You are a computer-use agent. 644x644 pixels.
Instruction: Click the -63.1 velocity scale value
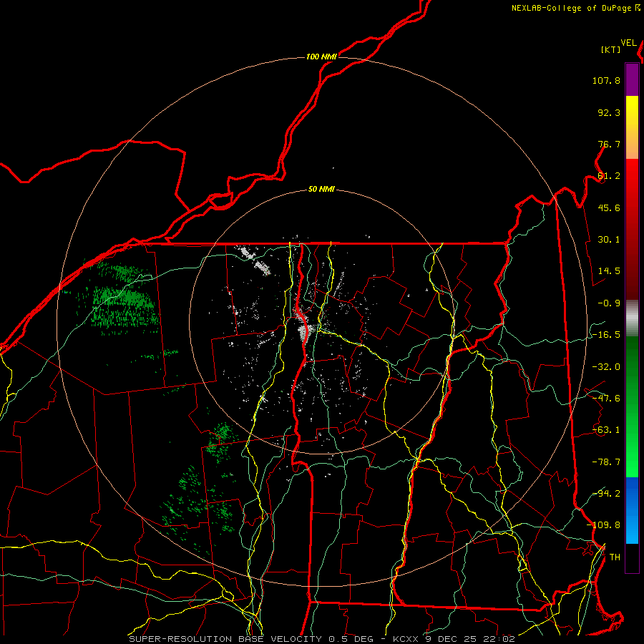click(x=606, y=430)
